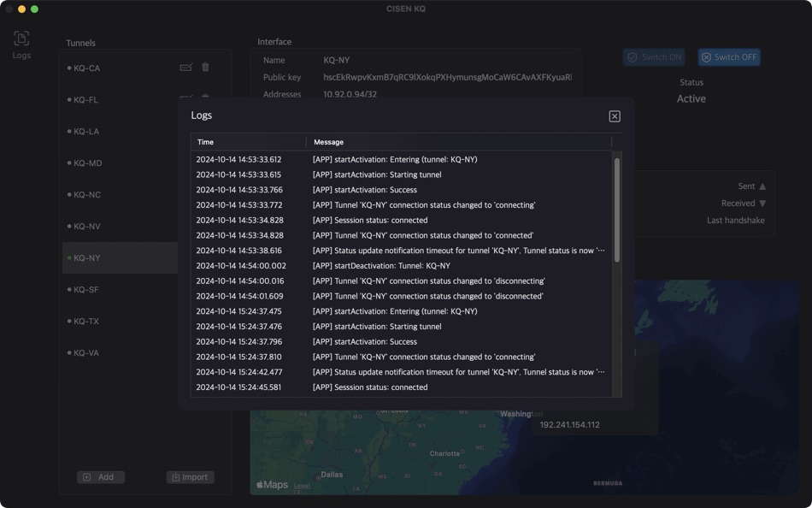This screenshot has width=812, height=508.
Task: Click the Import tunnel button
Action: pyautogui.click(x=190, y=477)
